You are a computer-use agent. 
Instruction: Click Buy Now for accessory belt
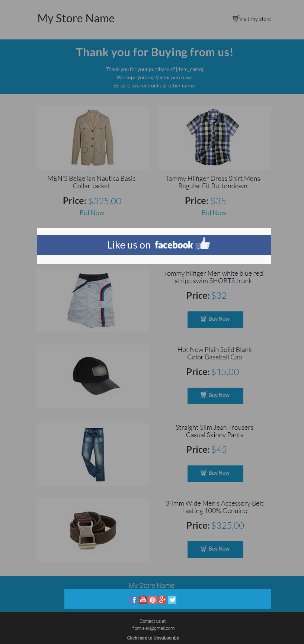click(x=215, y=550)
